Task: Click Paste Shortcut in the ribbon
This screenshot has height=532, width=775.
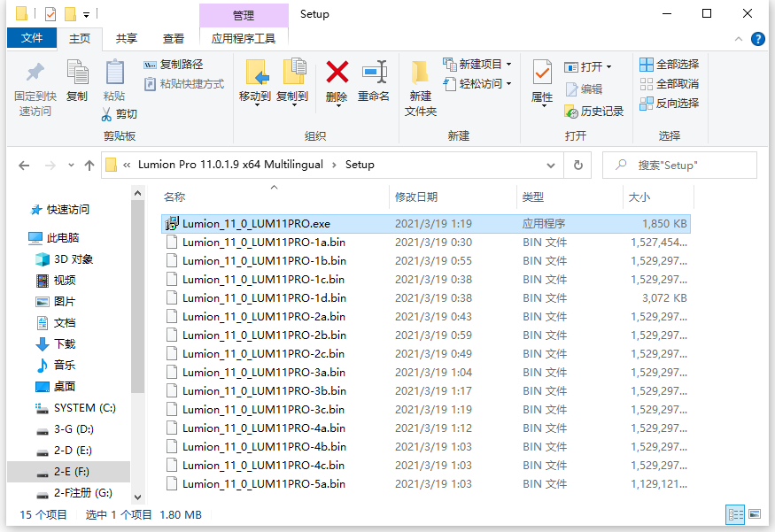Action: [x=184, y=84]
